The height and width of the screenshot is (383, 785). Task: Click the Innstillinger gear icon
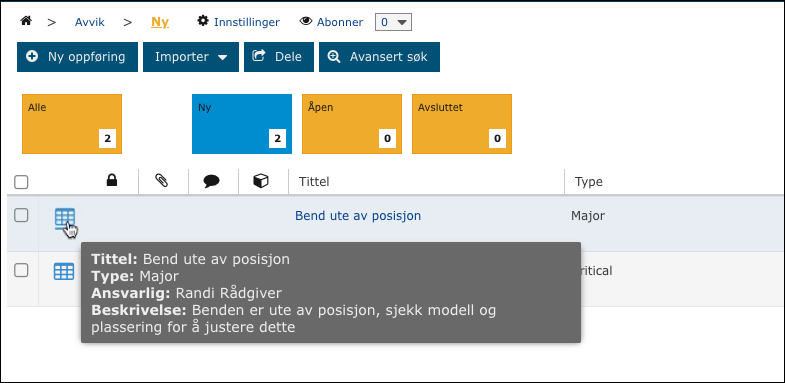202,21
